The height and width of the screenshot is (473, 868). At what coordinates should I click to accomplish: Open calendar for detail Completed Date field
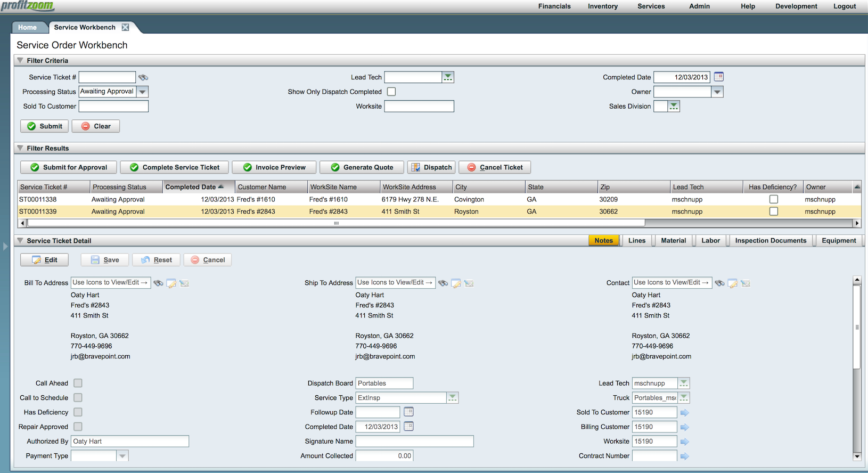(408, 426)
